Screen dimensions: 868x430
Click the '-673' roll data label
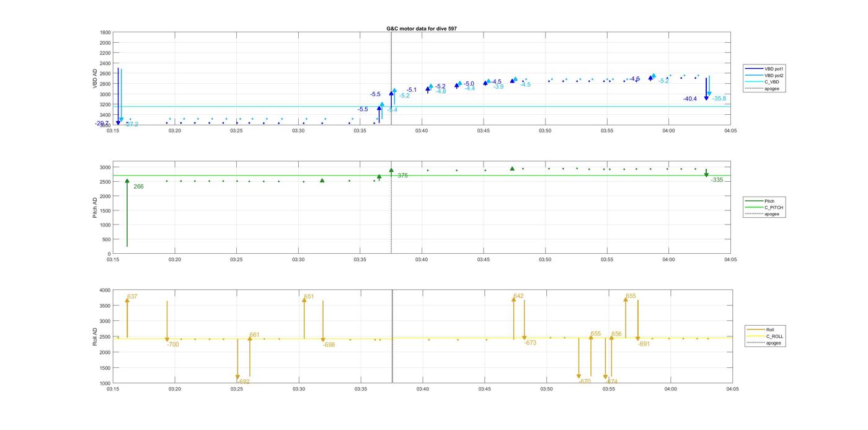pos(530,343)
